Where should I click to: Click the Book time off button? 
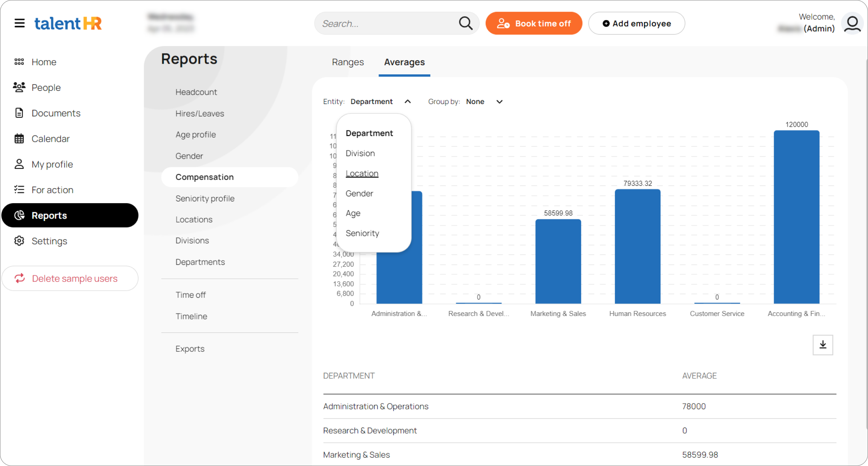coord(534,23)
